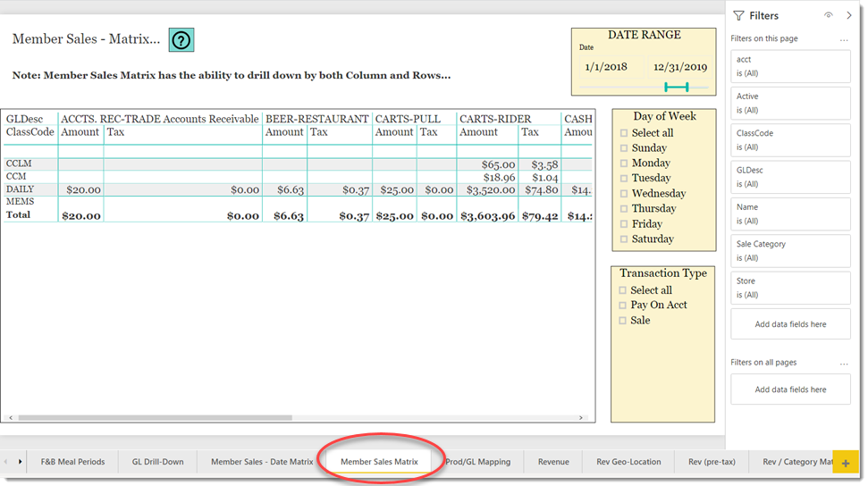The image size is (868, 486).
Task: Expand the Store filter card
Action: 790,288
